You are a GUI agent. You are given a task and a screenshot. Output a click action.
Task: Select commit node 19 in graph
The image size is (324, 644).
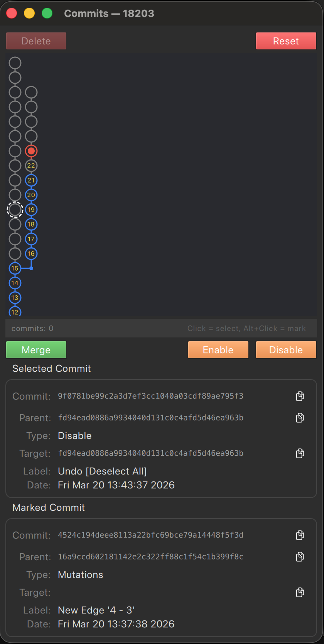coord(31,210)
